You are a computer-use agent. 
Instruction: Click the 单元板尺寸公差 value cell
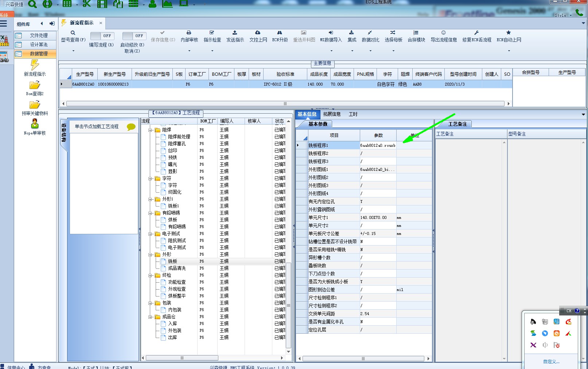(378, 233)
